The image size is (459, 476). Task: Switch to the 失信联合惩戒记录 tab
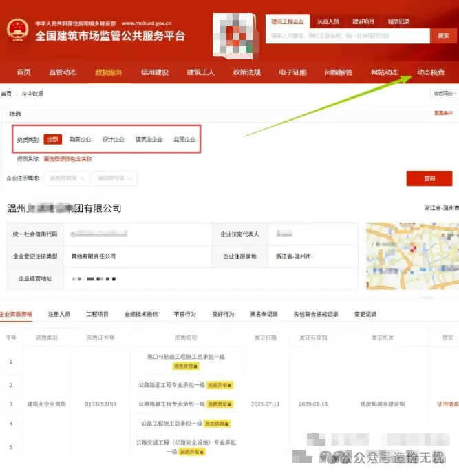click(316, 314)
